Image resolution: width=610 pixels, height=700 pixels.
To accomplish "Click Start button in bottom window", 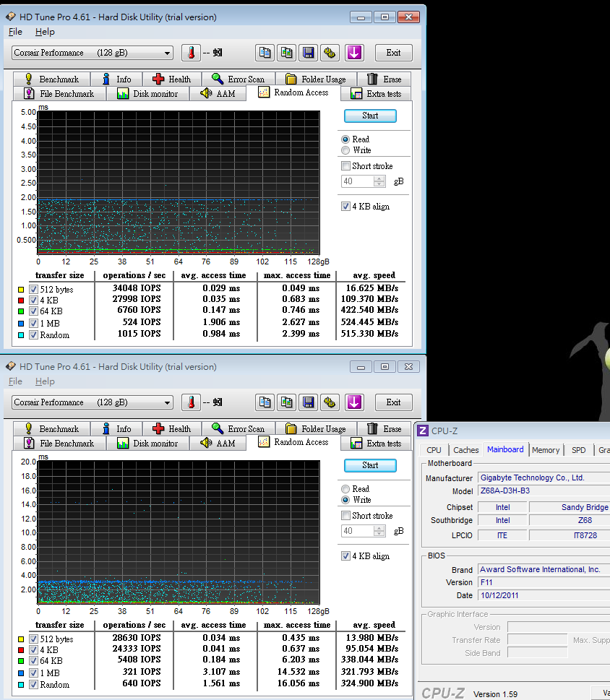I will click(x=370, y=465).
